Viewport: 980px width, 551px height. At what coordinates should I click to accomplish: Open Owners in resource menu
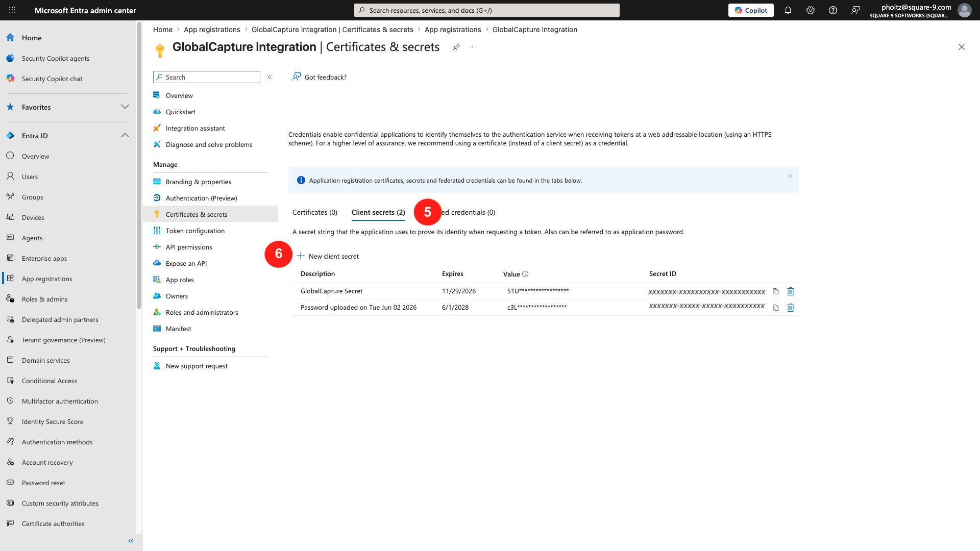[177, 296]
